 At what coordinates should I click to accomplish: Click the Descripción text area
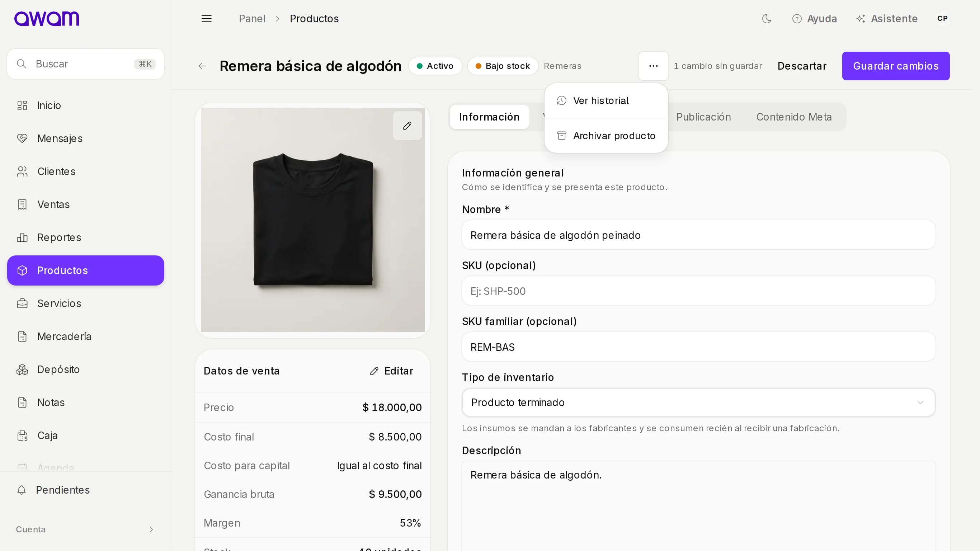pos(698,506)
